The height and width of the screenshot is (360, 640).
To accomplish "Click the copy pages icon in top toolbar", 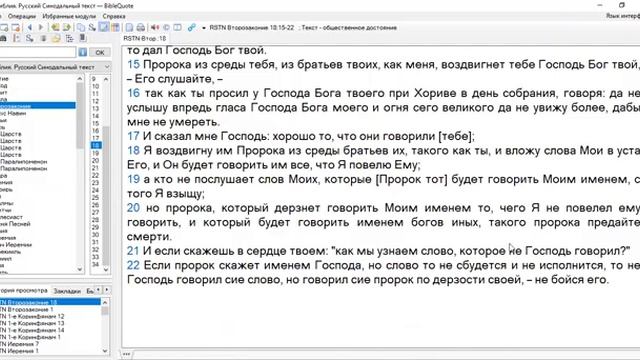I will (x=81, y=27).
